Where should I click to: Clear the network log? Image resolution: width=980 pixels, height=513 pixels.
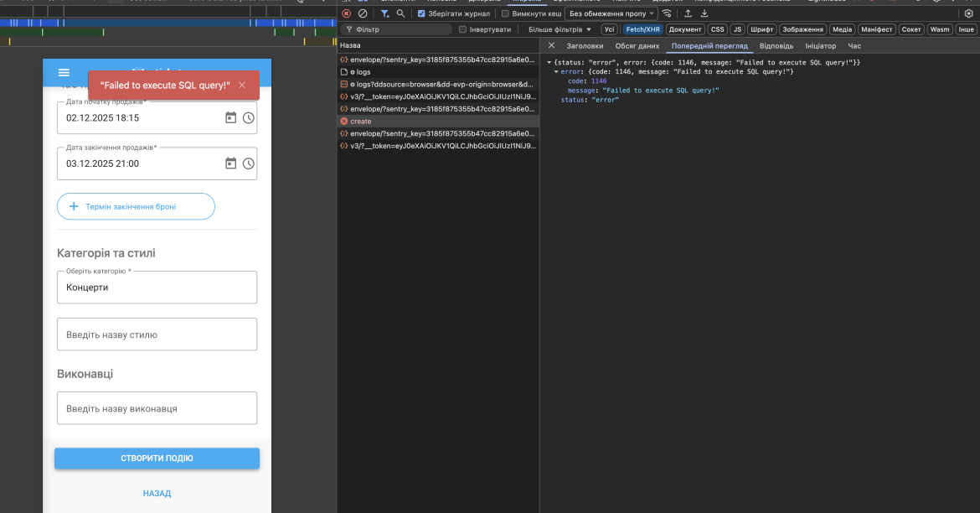(363, 13)
